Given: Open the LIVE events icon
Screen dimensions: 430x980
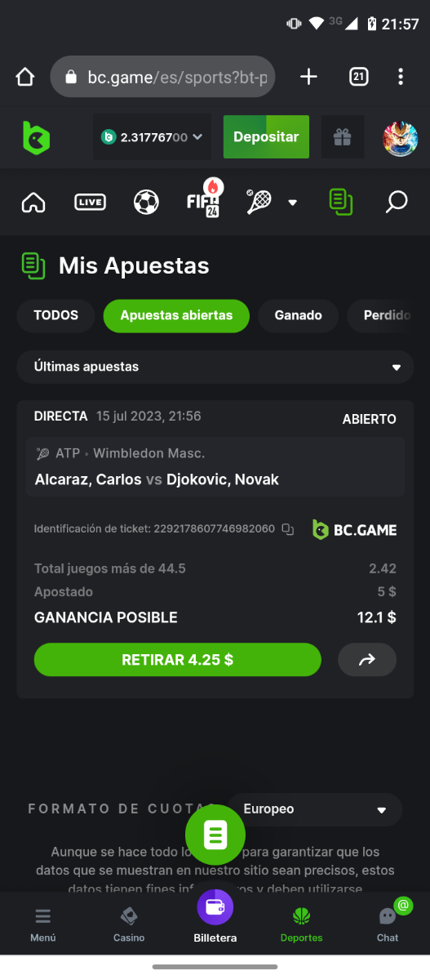Looking at the screenshot, I should coord(90,202).
